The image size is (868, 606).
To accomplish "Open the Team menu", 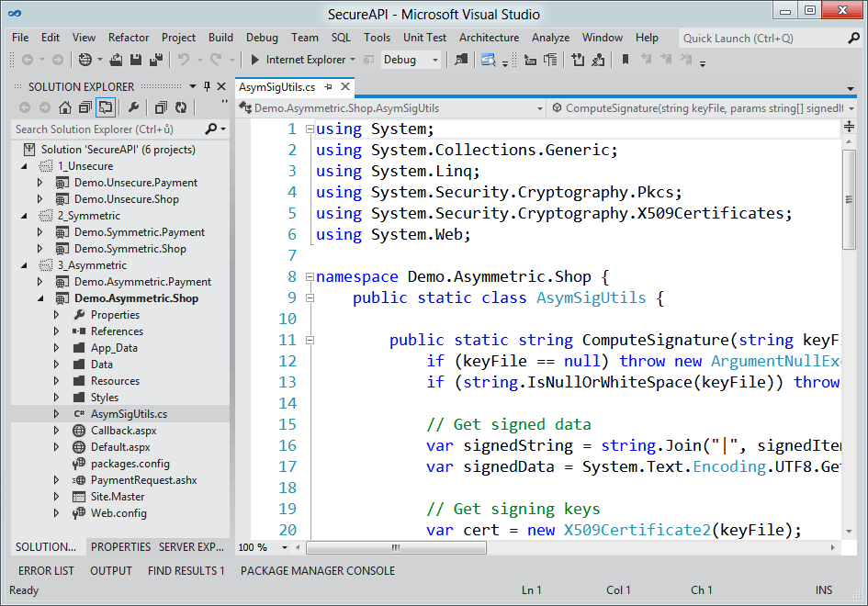I will click(304, 38).
